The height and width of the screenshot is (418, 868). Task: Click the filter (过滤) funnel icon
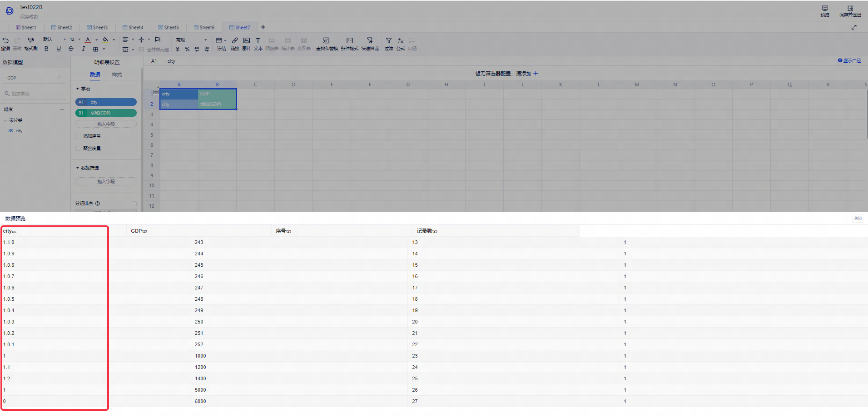pos(389,41)
